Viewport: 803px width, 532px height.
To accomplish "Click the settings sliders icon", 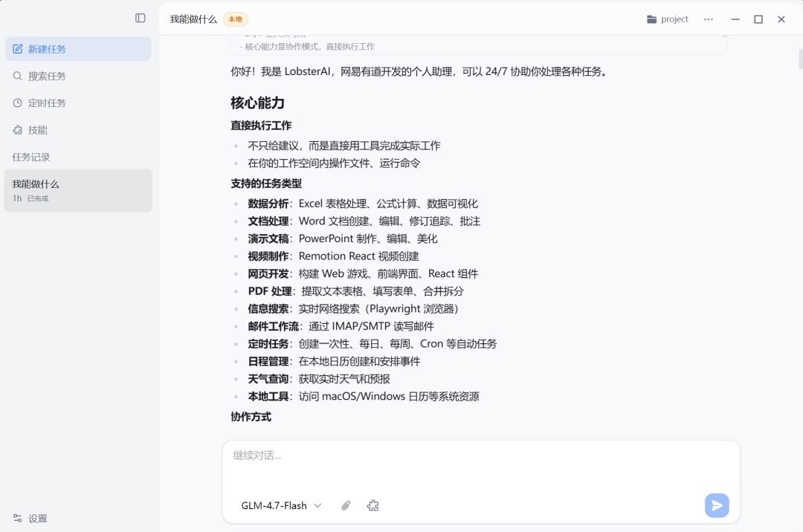I will 17,518.
